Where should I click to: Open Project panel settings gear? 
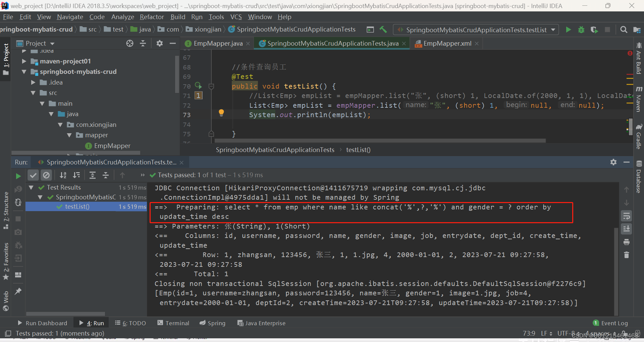coord(160,43)
